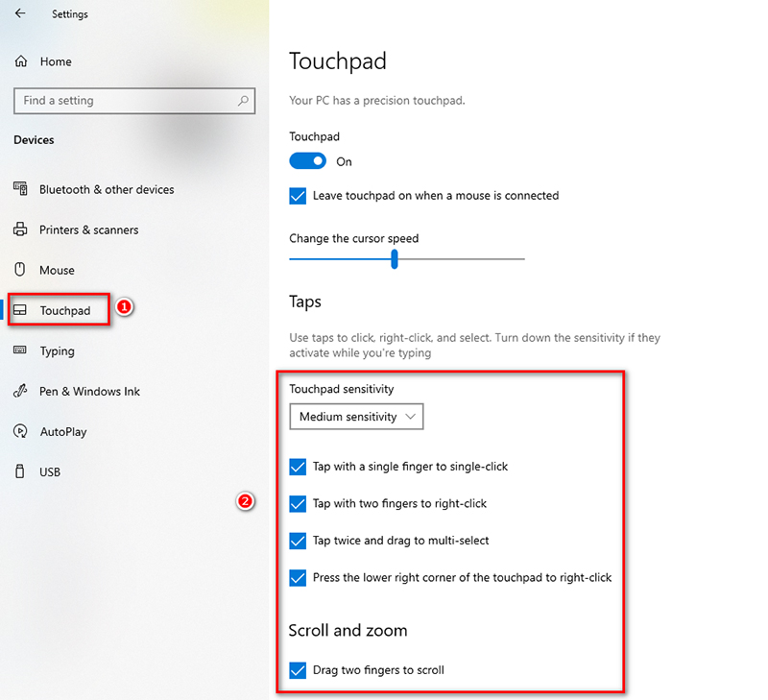The width and height of the screenshot is (768, 700).
Task: Click the Change the cursor speed label
Action: pyautogui.click(x=354, y=238)
